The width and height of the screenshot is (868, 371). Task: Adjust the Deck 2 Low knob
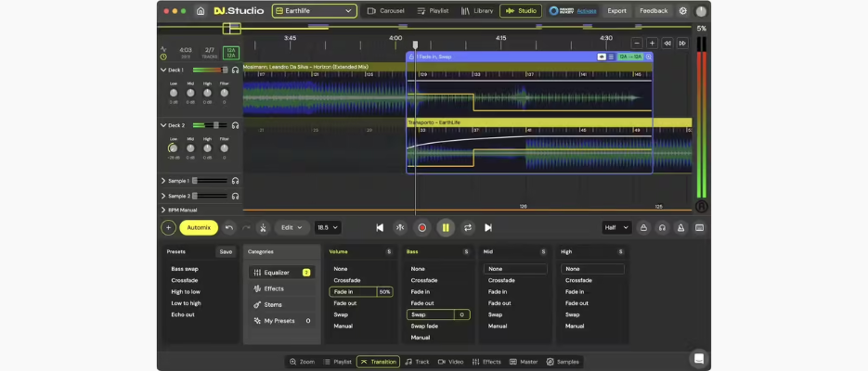174,148
